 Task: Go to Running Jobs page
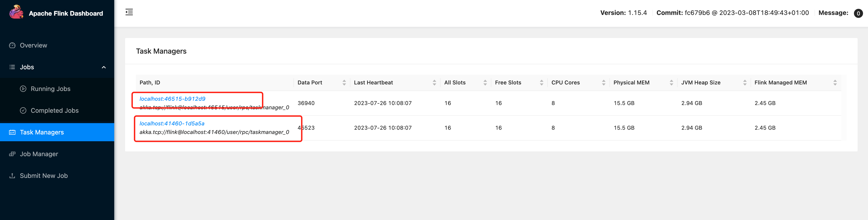click(51, 89)
